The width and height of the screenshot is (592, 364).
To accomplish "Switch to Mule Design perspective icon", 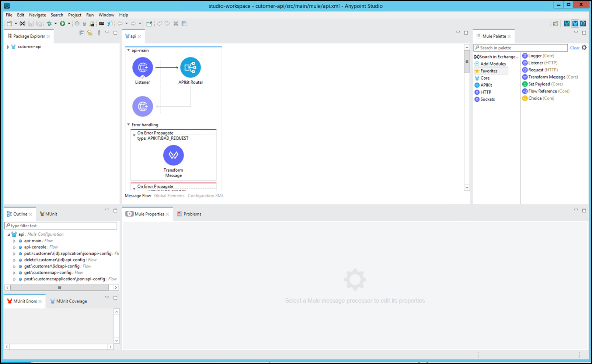I will click(x=575, y=24).
